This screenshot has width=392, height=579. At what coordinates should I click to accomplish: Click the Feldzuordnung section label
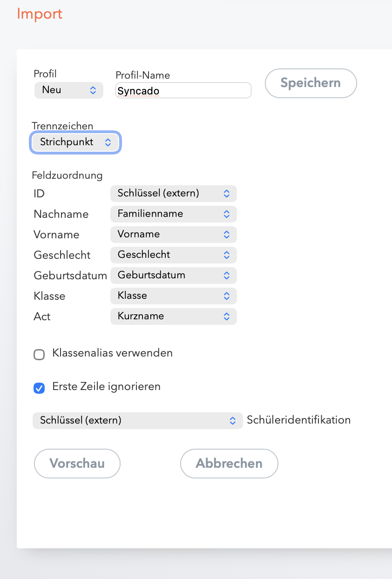pyautogui.click(x=67, y=176)
